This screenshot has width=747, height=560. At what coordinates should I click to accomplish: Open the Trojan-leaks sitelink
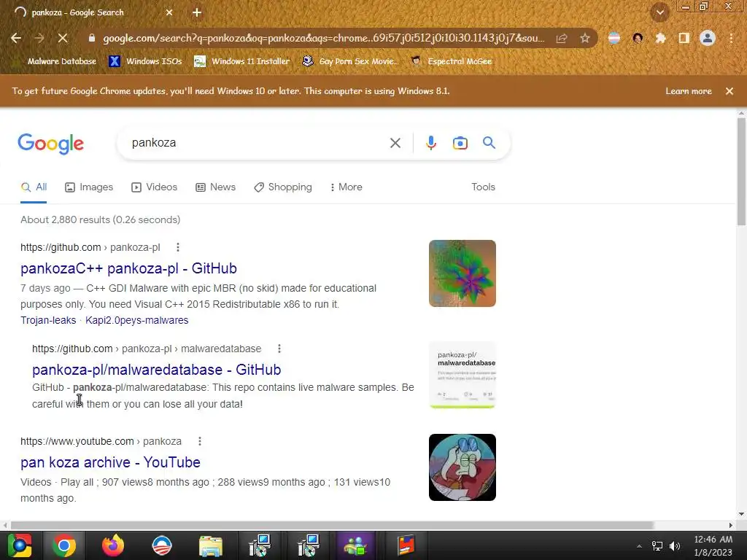[x=48, y=321]
